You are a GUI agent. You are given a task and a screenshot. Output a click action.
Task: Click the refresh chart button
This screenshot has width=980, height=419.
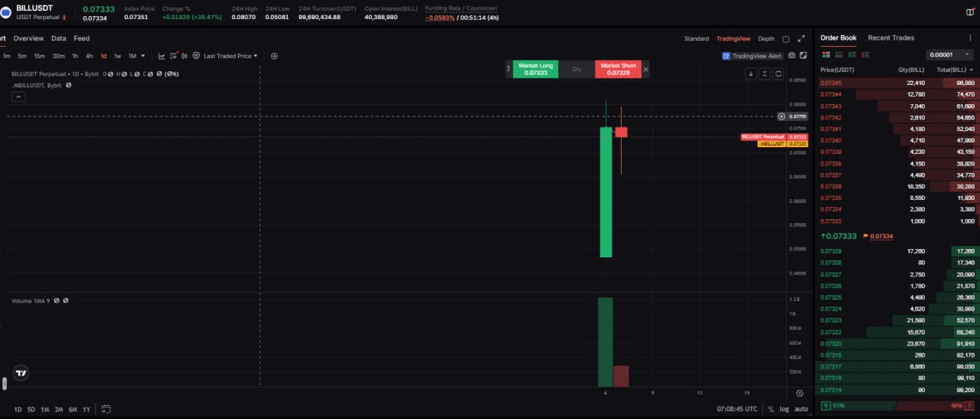pos(778,74)
